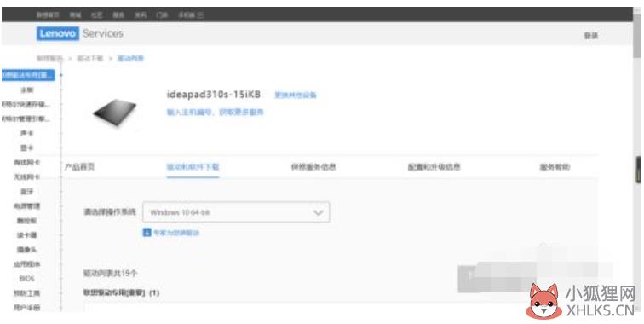Select 用户手册 in the sidebar
Viewport: 644px width, 324px height.
point(27,308)
